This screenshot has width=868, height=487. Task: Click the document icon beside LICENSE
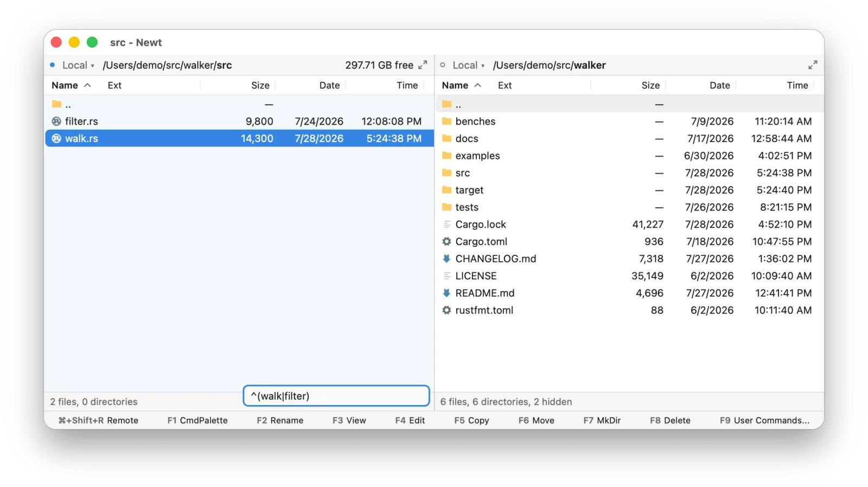pyautogui.click(x=446, y=276)
